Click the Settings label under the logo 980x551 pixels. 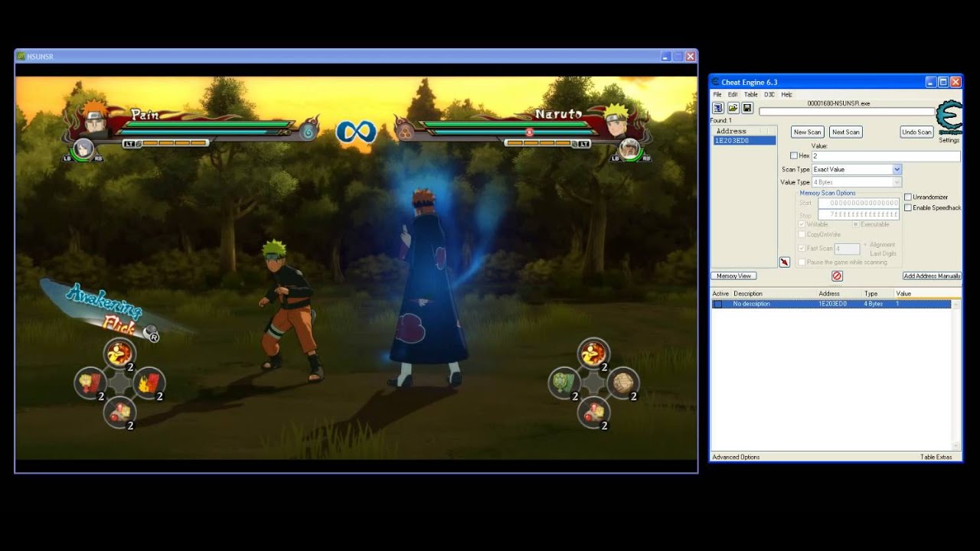tap(949, 140)
